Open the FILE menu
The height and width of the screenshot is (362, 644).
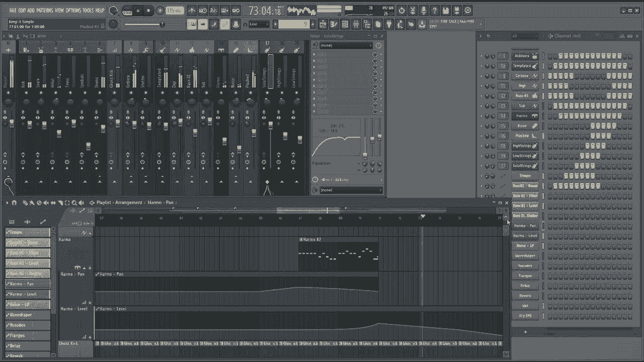[x=13, y=10]
